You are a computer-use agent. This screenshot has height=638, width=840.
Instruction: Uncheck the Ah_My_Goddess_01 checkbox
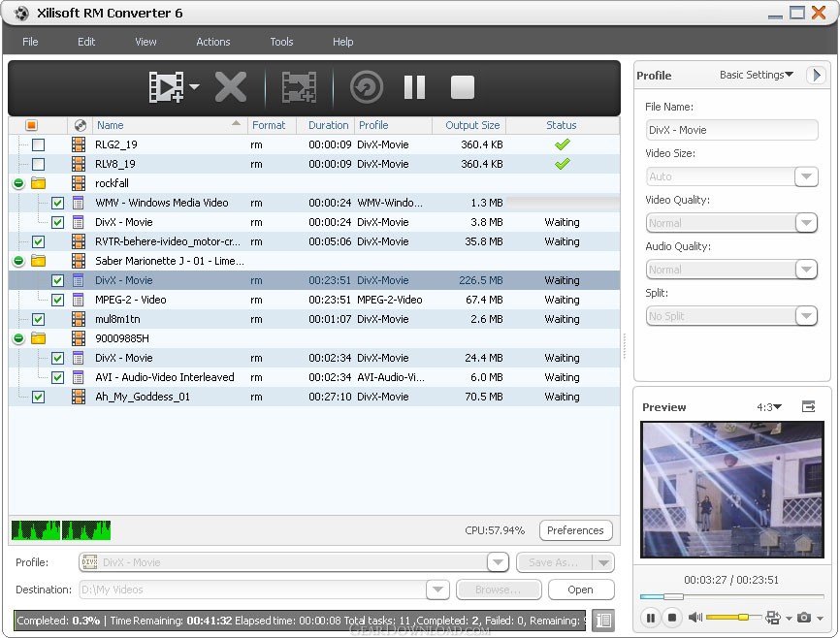[x=39, y=397]
